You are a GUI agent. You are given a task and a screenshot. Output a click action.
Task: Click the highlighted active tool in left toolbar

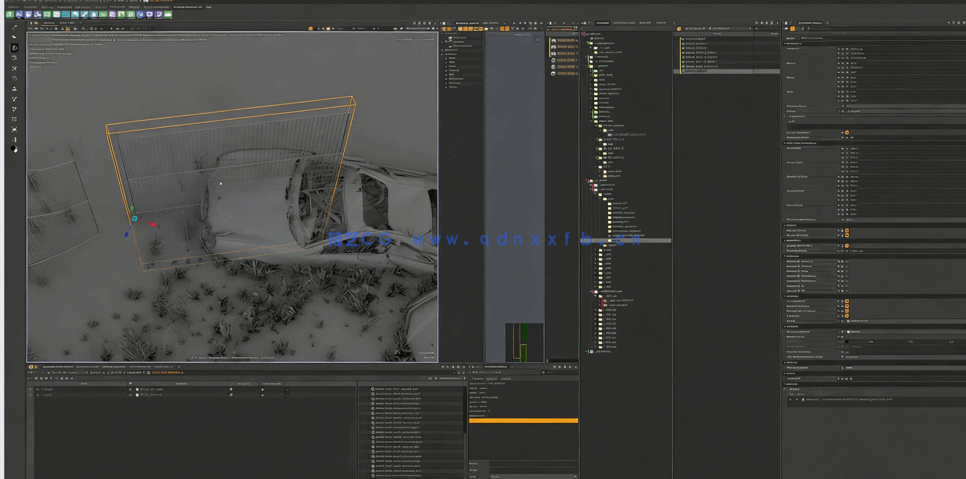pyautogui.click(x=14, y=47)
